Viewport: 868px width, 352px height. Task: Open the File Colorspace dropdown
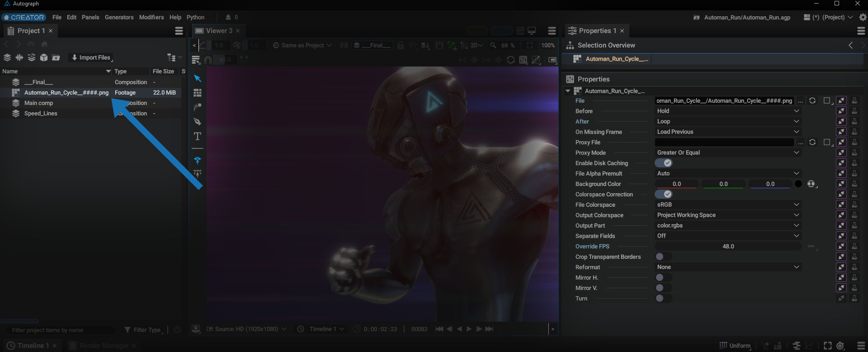click(728, 205)
